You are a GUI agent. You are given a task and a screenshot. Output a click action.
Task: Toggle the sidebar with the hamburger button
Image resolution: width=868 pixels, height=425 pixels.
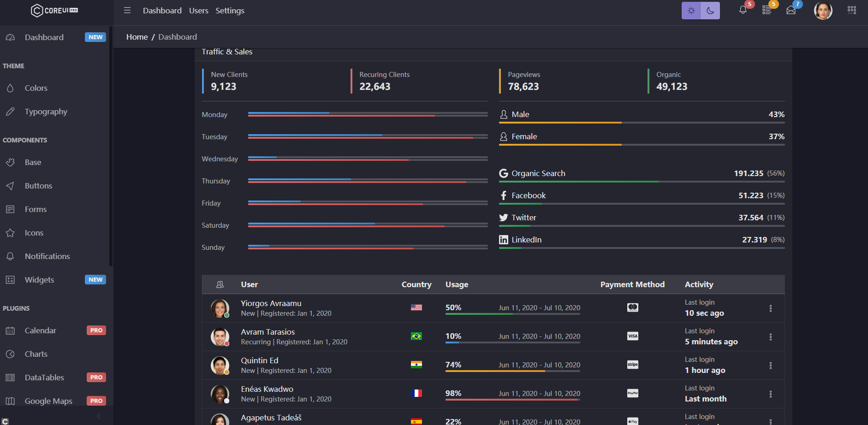127,10
